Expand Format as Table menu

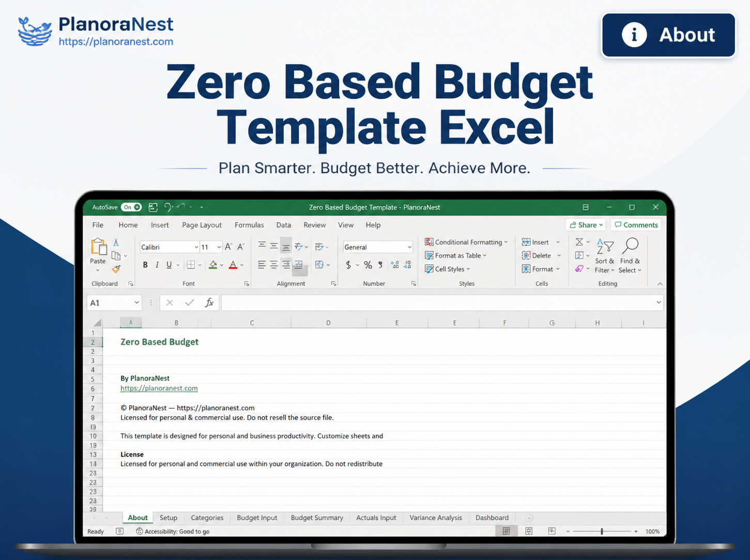[x=455, y=256]
